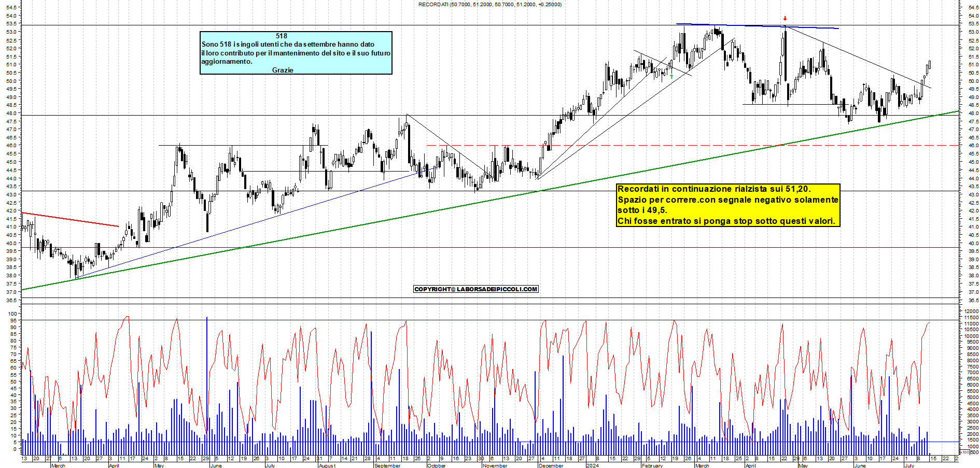Click the 'October' month label on time axis

coord(436,465)
